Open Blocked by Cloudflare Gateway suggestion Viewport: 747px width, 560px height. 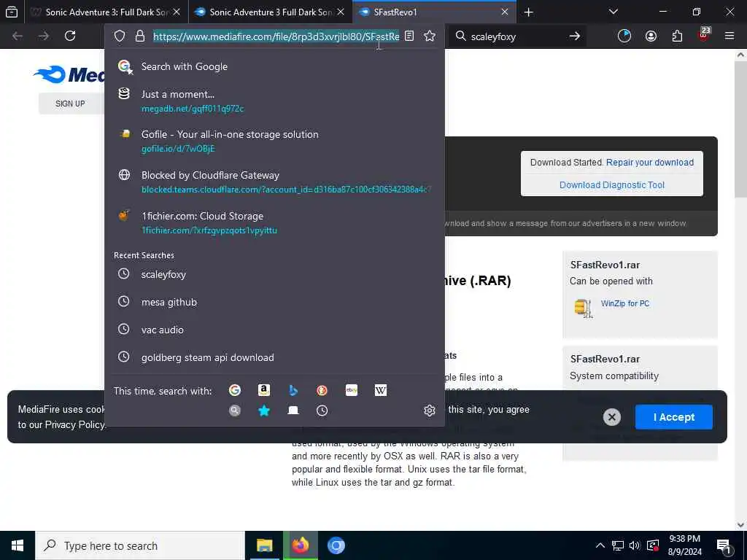coord(274,182)
